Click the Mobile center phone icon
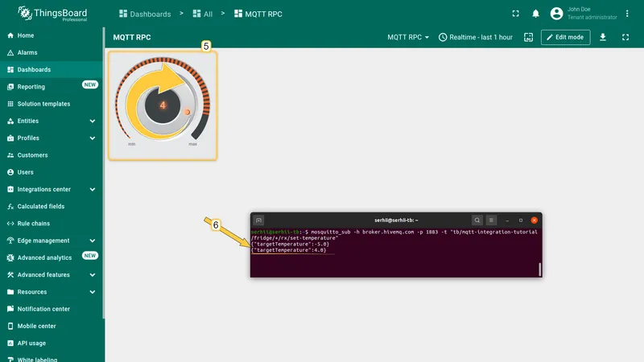 [x=10, y=327]
